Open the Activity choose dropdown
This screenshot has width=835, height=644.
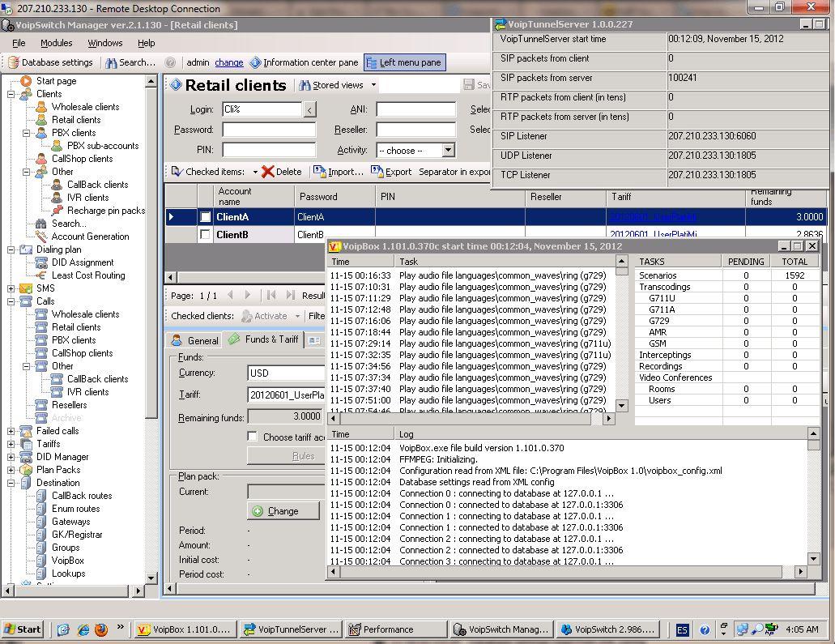(449, 150)
